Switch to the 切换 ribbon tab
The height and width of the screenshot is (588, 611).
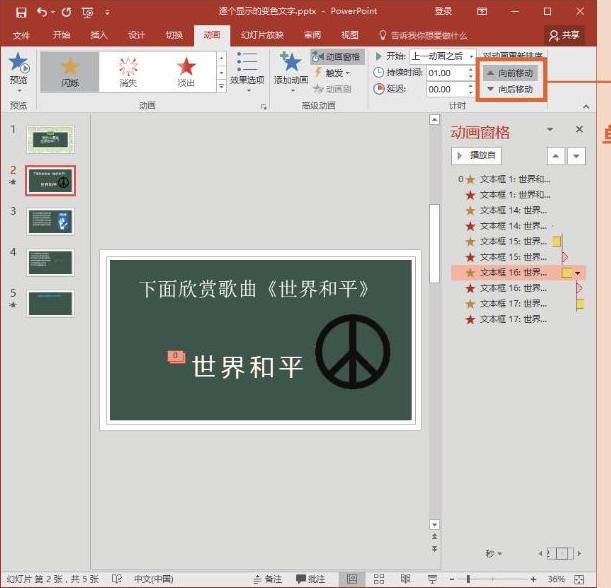click(x=174, y=35)
